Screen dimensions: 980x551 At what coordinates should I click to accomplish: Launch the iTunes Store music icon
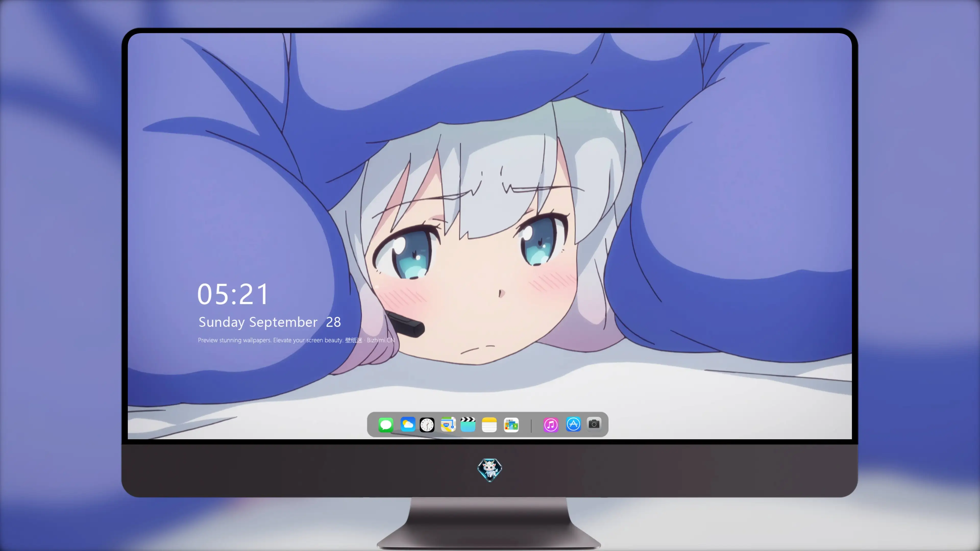(x=551, y=425)
